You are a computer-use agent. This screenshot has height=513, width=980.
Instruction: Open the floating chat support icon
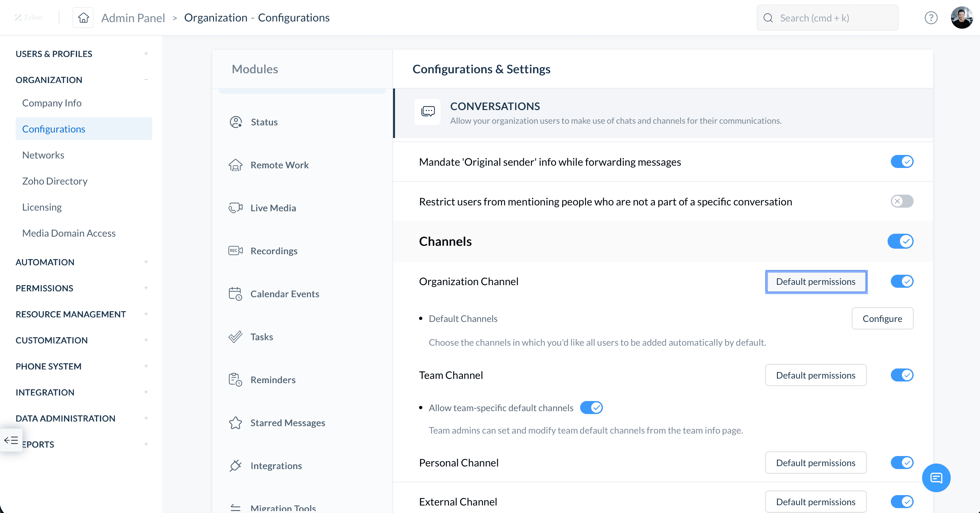[936, 478]
